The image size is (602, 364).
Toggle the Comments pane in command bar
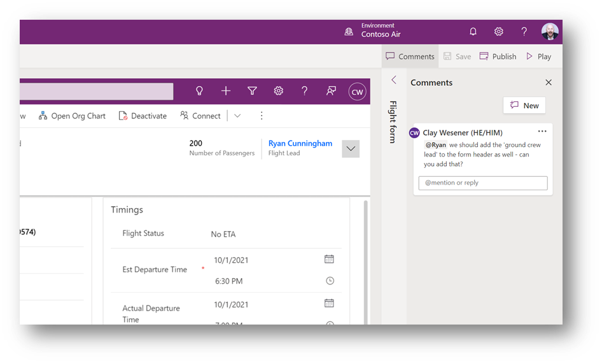[x=410, y=57]
